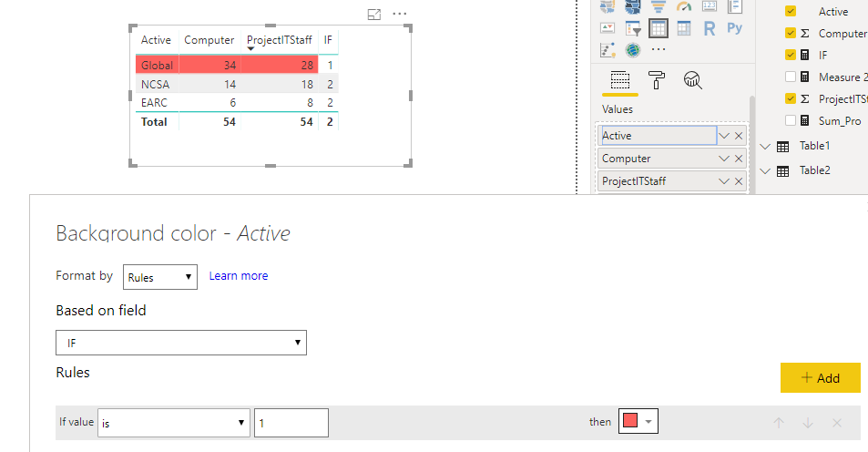The height and width of the screenshot is (452, 868).
Task: Open the Format paint roller tab
Action: coord(657,80)
